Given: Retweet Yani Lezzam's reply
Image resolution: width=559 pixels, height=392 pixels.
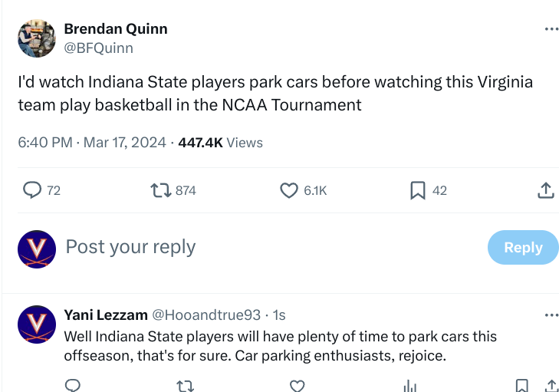Looking at the screenshot, I should pos(185,385).
